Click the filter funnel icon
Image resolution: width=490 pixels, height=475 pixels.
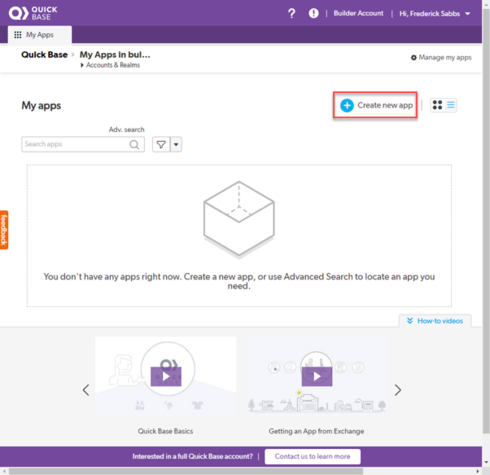pyautogui.click(x=161, y=145)
